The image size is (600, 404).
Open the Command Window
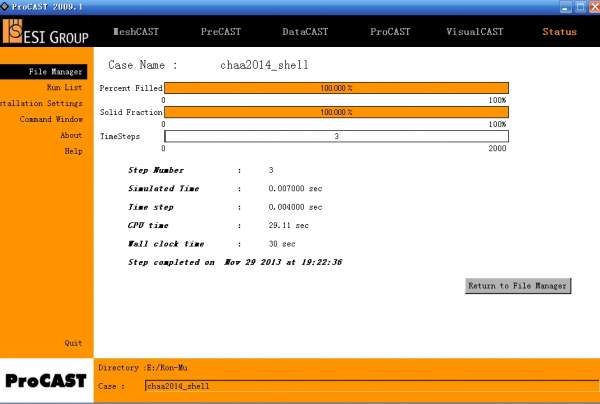[51, 119]
